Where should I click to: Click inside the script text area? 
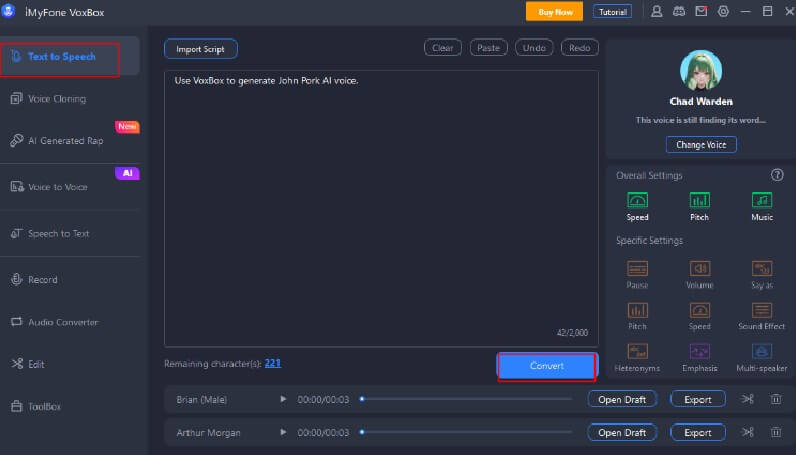click(x=381, y=208)
